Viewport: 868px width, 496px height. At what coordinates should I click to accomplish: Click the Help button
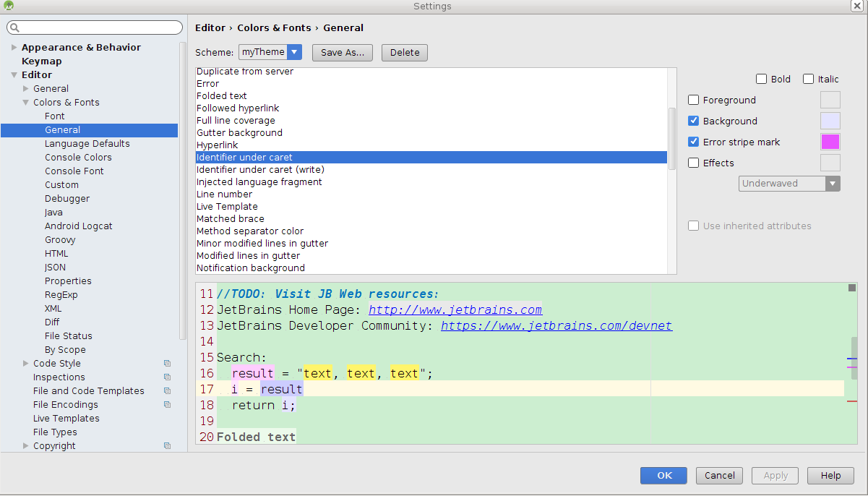[830, 475]
